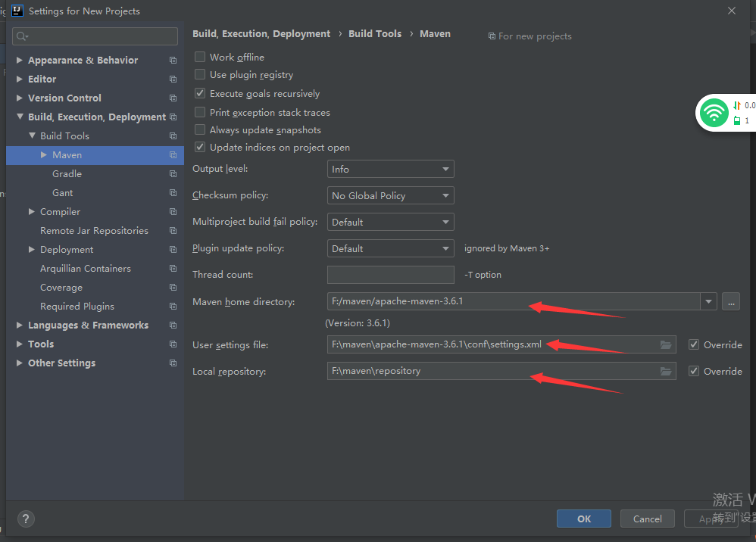Click the project-level icon beside Coverage

(x=173, y=287)
